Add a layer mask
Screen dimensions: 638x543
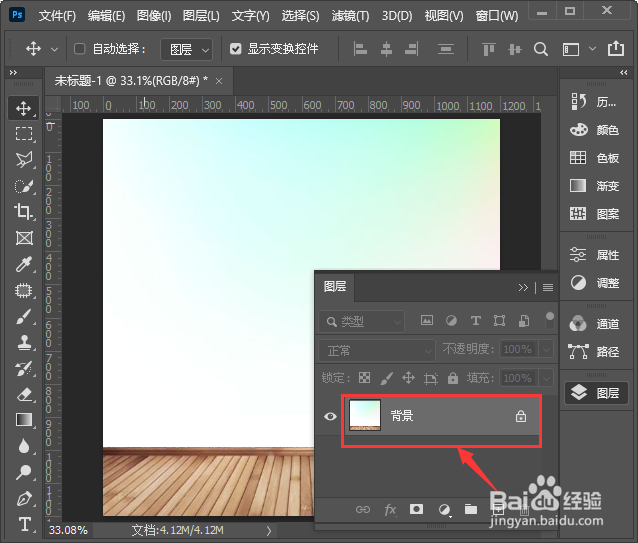coord(416,509)
